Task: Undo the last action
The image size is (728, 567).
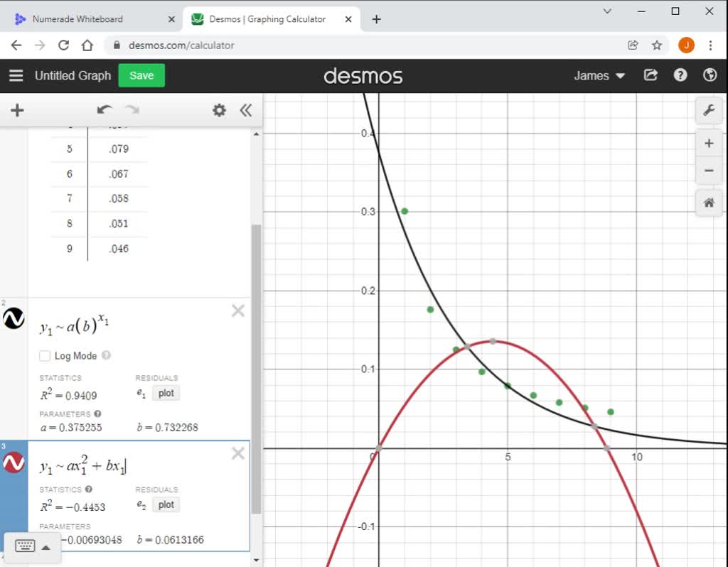Action: click(x=105, y=110)
